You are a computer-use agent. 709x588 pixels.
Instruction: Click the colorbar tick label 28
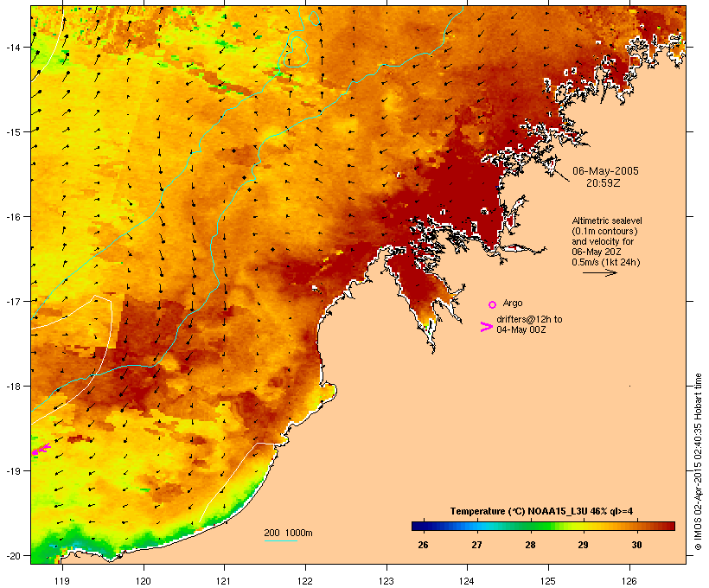[530, 545]
